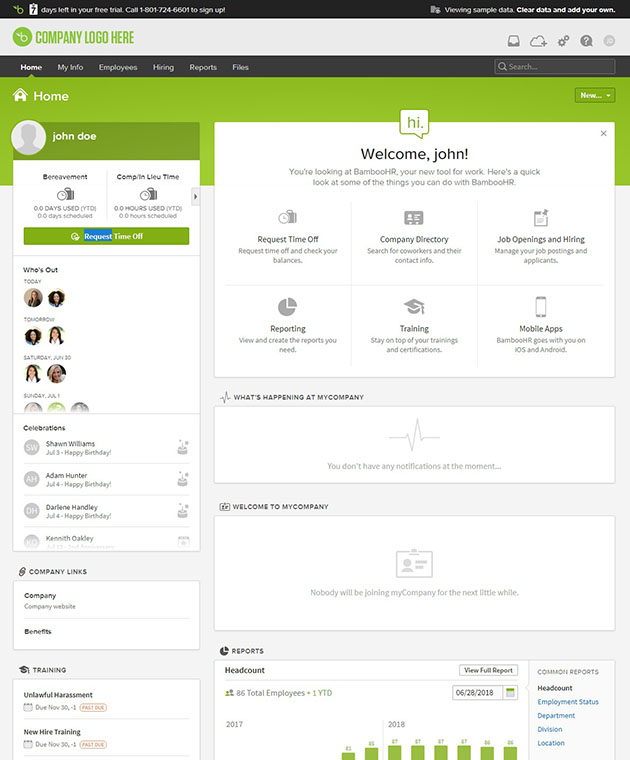The image size is (630, 760).
Task: Click Darlene Handley birthday cake icon
Action: tap(183, 510)
